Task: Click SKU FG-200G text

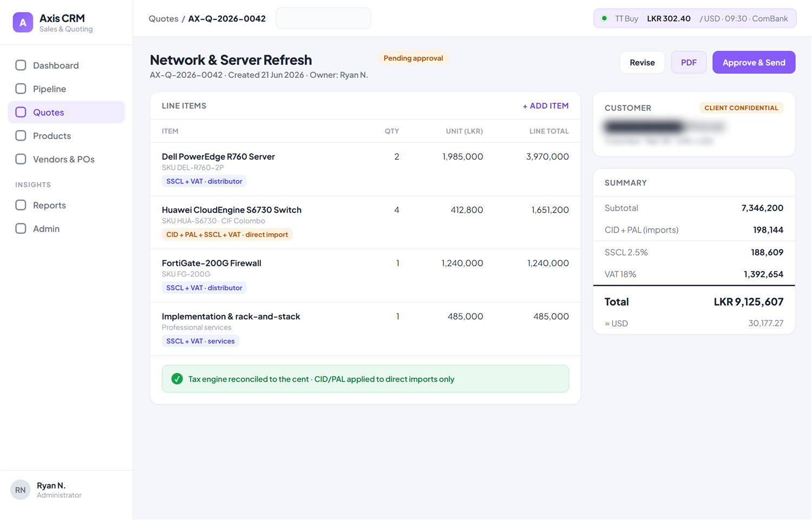Action: [186, 274]
